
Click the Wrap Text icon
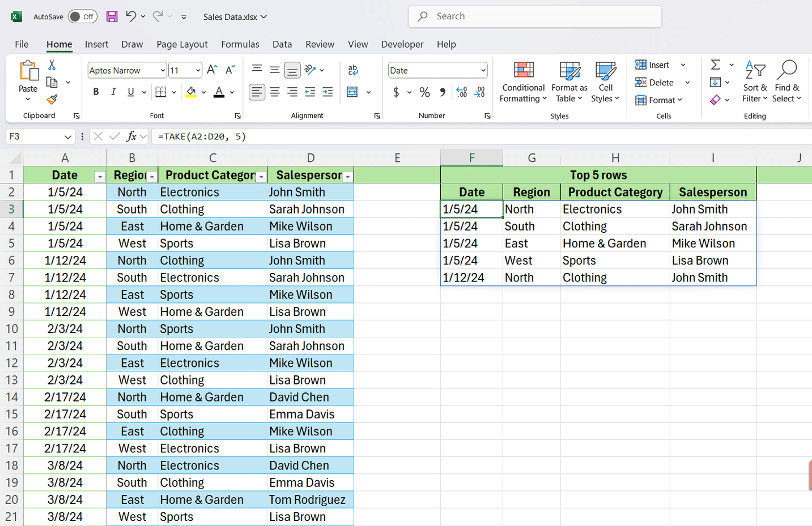tap(353, 70)
